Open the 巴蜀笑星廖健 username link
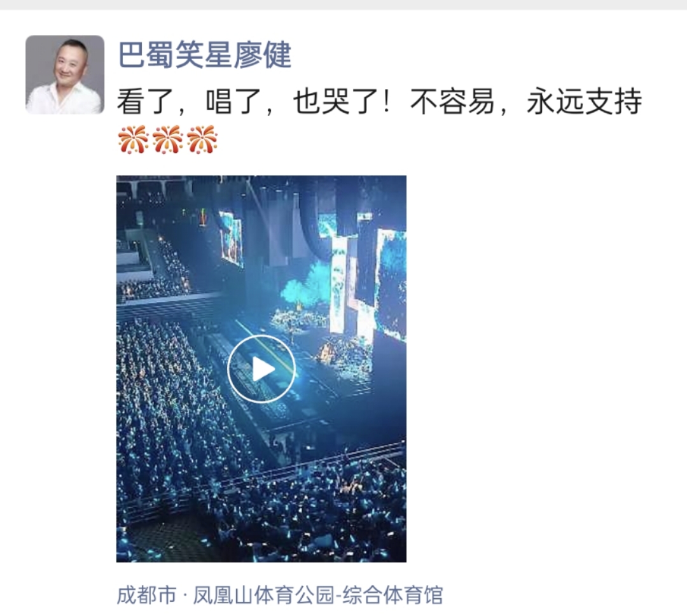Image resolution: width=687 pixels, height=616 pixels. tap(205, 55)
